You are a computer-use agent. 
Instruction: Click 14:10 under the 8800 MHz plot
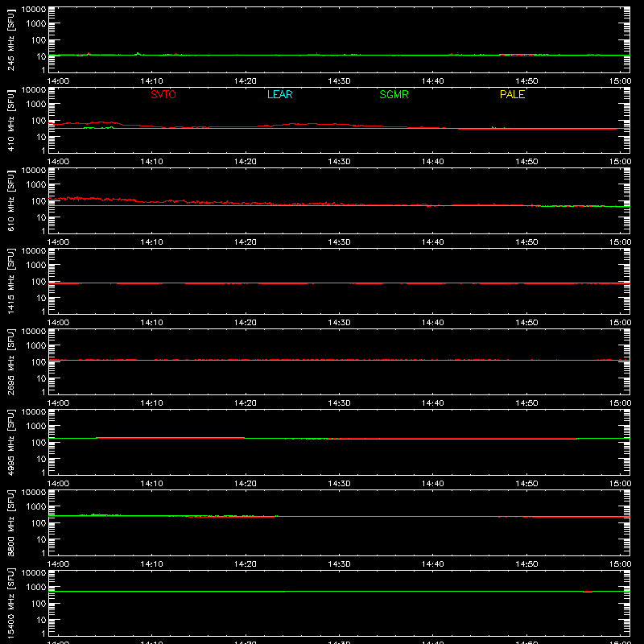click(x=151, y=564)
